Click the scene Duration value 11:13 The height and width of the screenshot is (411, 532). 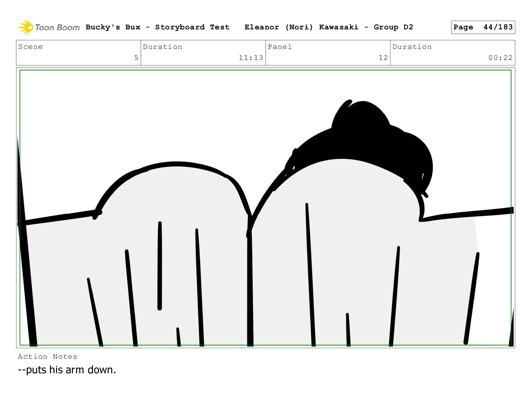251,58
